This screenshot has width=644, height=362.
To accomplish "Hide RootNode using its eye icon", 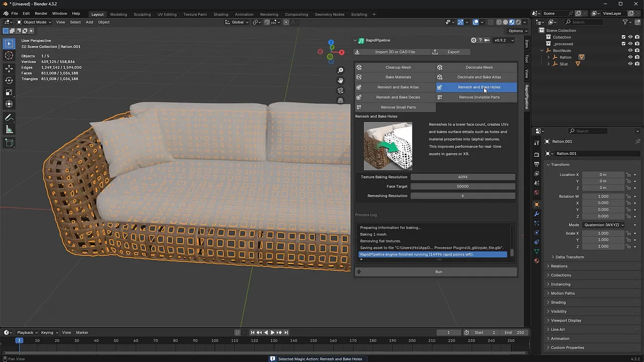I will tap(630, 50).
